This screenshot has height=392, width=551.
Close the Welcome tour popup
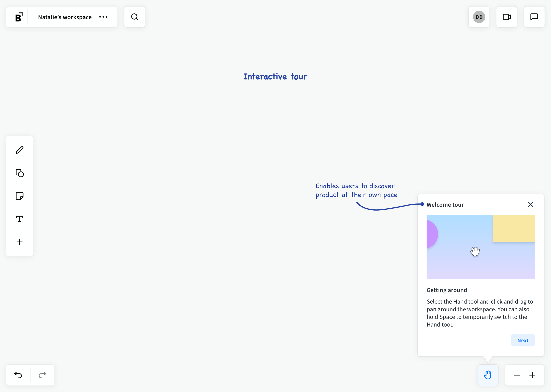tap(531, 204)
